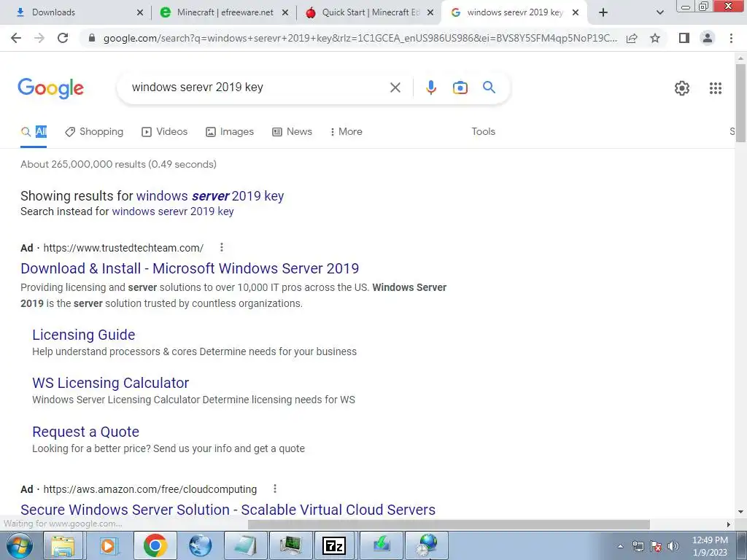Open corrected 'windows server 2019 key' link
747x560 pixels.
[x=209, y=195]
